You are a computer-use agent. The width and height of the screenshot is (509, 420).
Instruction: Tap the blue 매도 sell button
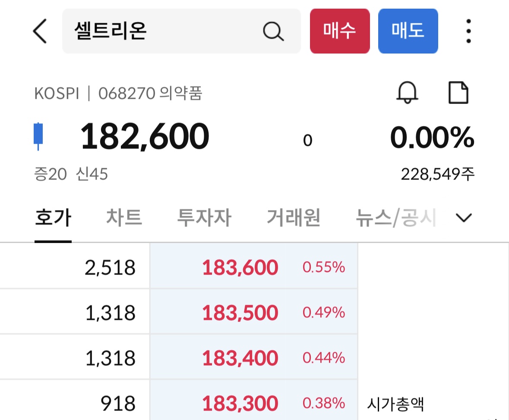(x=408, y=31)
